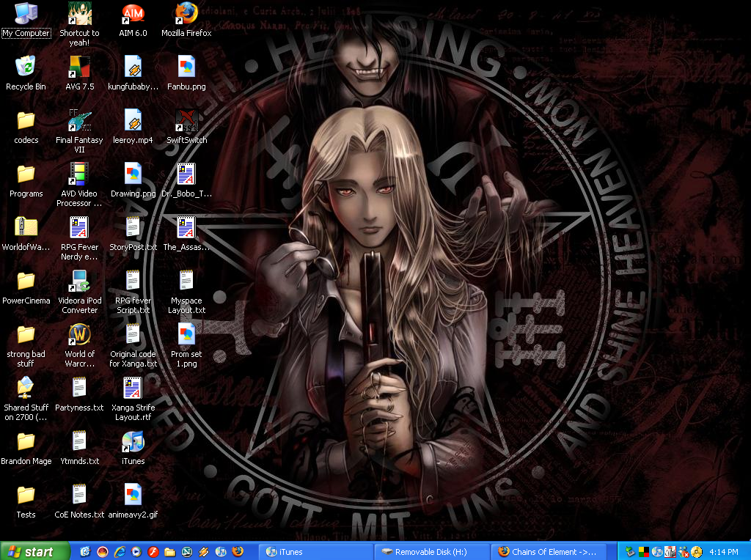Select the AIM 6.0 desktop shortcut
Viewport: 751px width, 560px height.
(133, 19)
